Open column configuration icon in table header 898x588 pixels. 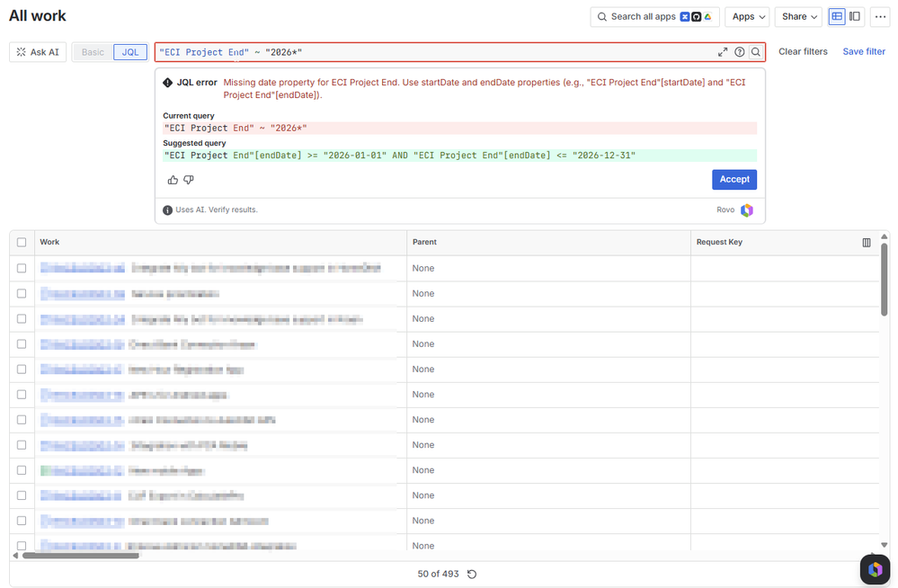point(867,243)
